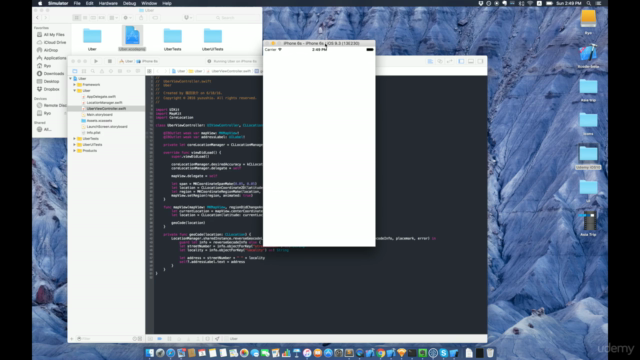Open the Finder Action gear menu
This screenshot has height=360, width=640.
127,18
